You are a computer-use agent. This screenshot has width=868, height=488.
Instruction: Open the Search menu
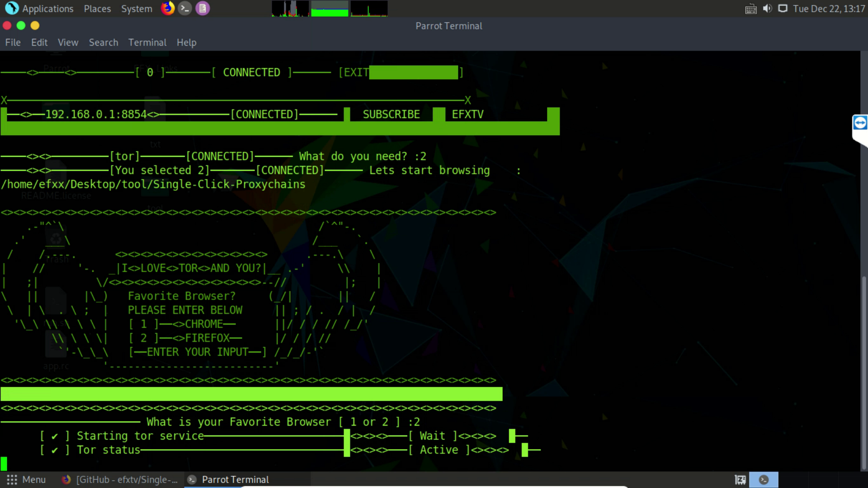pyautogui.click(x=104, y=42)
